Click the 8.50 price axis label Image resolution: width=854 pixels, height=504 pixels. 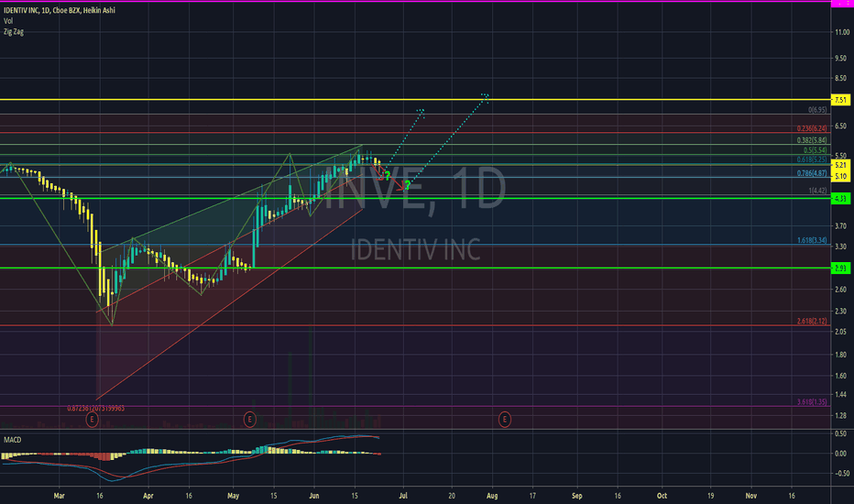(841, 79)
